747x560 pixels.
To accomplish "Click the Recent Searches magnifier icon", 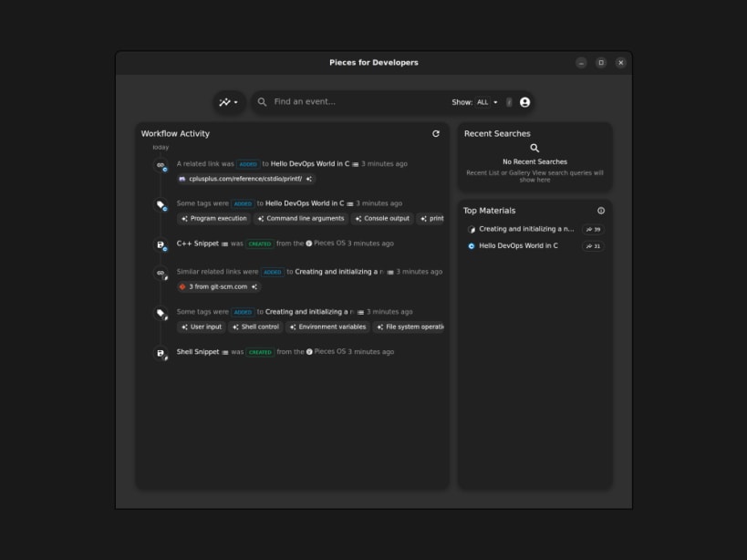I will [x=534, y=149].
